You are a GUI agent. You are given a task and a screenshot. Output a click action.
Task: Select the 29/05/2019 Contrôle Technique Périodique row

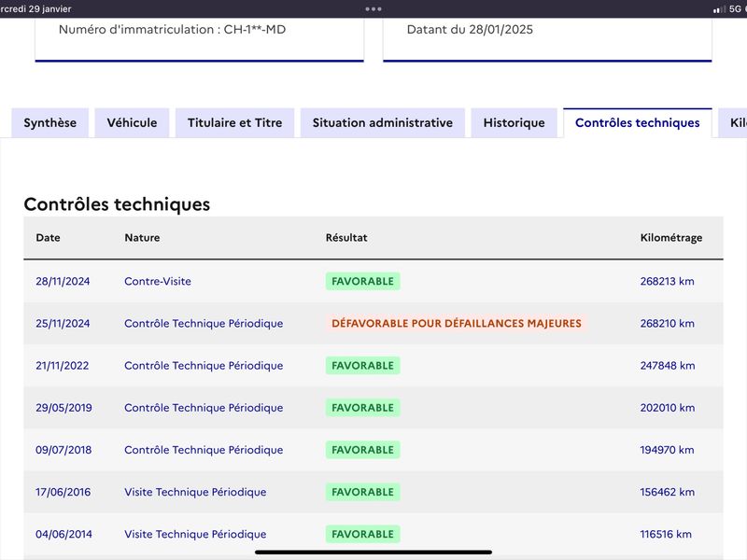coord(373,408)
